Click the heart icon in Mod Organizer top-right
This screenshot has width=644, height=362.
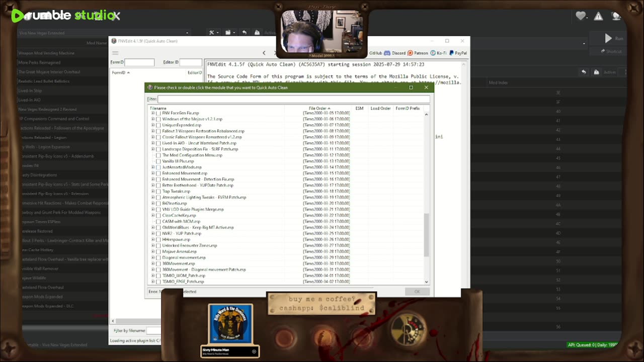click(x=581, y=16)
